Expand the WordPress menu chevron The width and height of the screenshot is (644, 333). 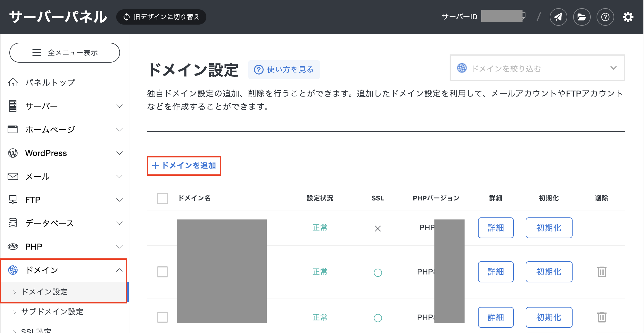[119, 153]
